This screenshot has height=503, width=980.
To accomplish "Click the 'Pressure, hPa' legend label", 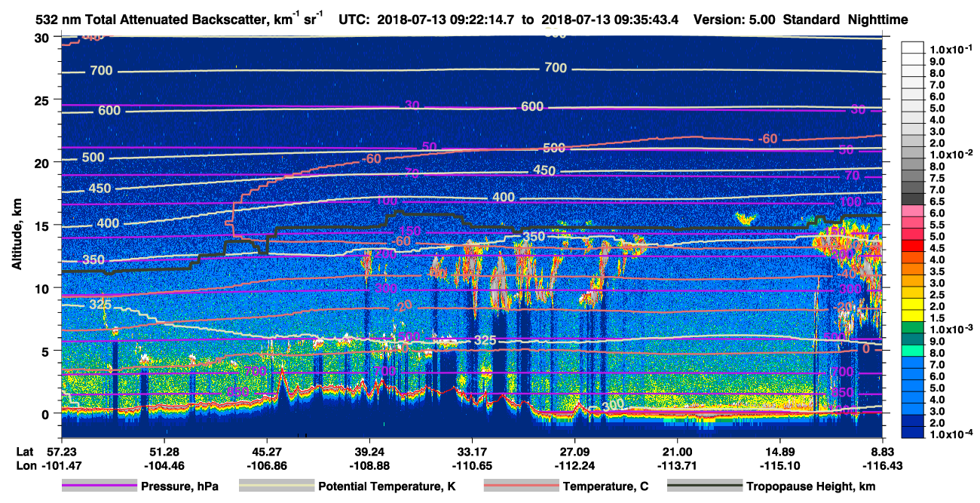I will [179, 486].
